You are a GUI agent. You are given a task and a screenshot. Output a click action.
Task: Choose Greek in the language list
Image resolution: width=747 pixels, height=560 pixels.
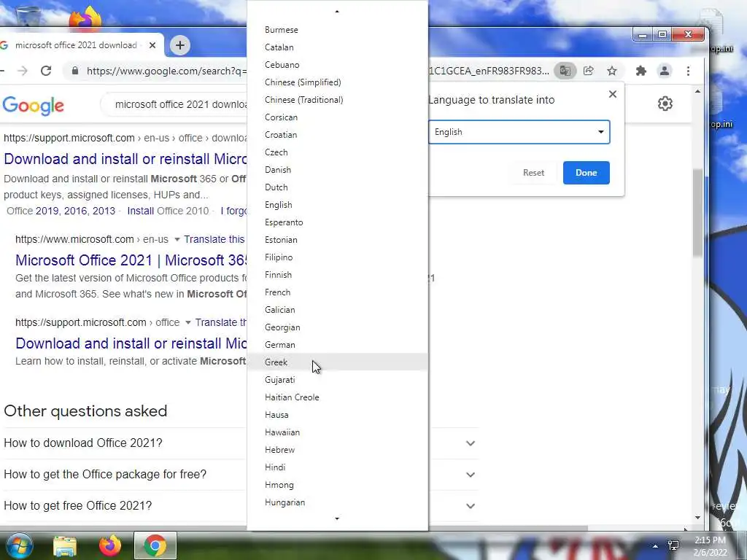(x=337, y=362)
